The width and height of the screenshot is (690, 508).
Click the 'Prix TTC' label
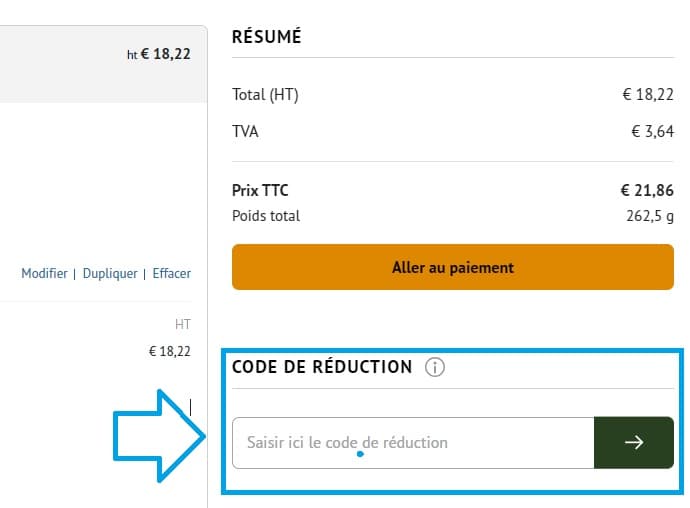click(x=260, y=190)
